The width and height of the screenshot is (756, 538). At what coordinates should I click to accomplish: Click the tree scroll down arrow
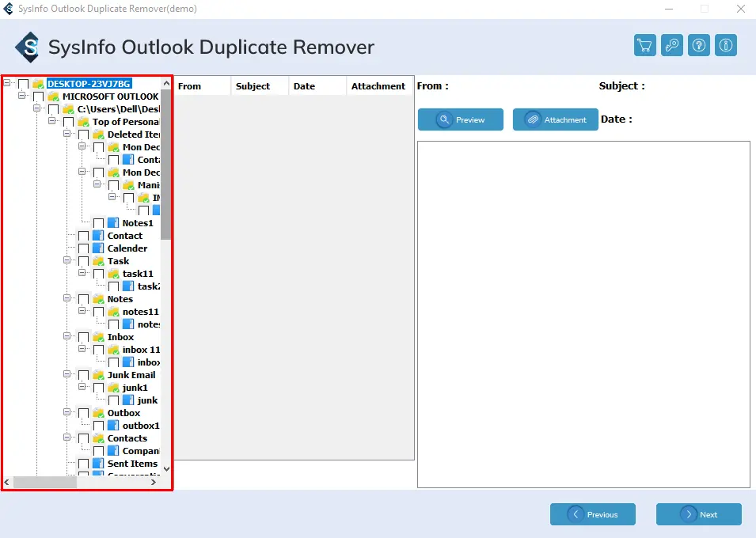(166, 468)
